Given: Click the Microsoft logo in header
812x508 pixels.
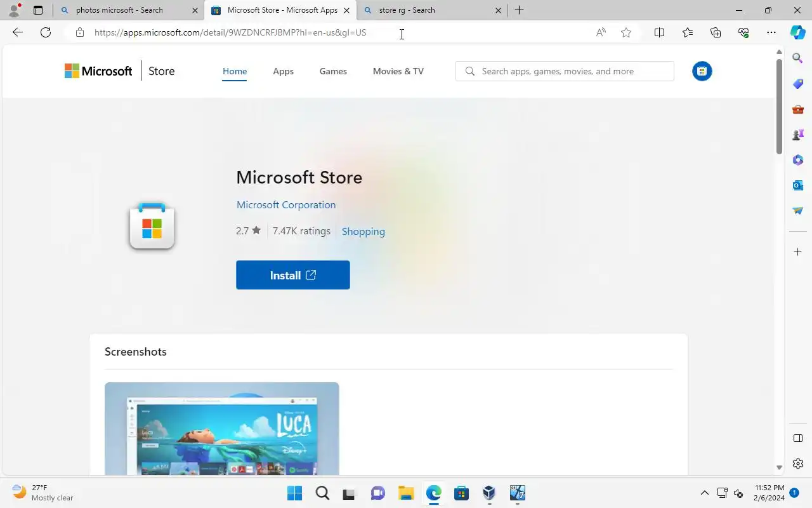Looking at the screenshot, I should 98,71.
